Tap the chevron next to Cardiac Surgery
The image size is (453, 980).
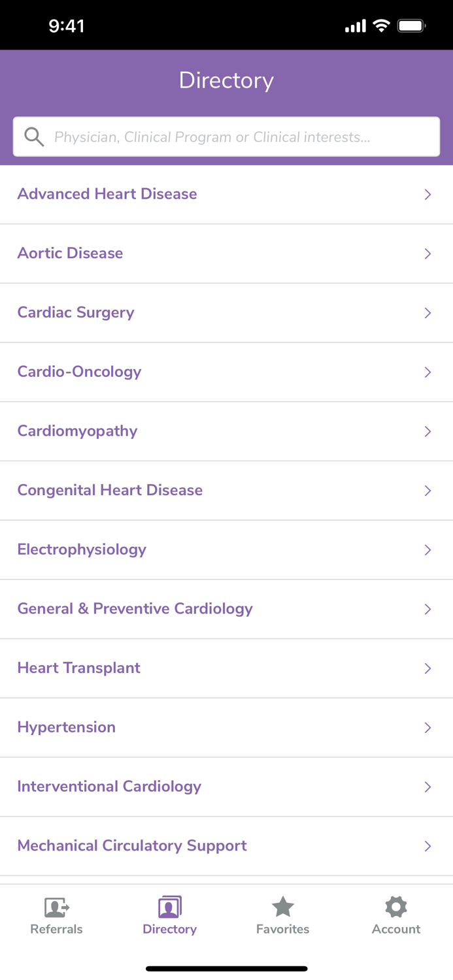point(428,313)
